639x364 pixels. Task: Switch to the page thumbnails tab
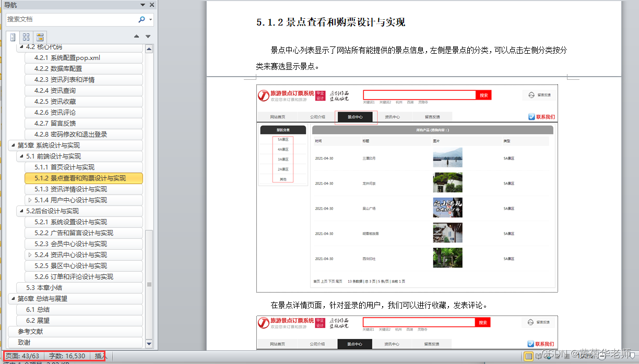(26, 37)
